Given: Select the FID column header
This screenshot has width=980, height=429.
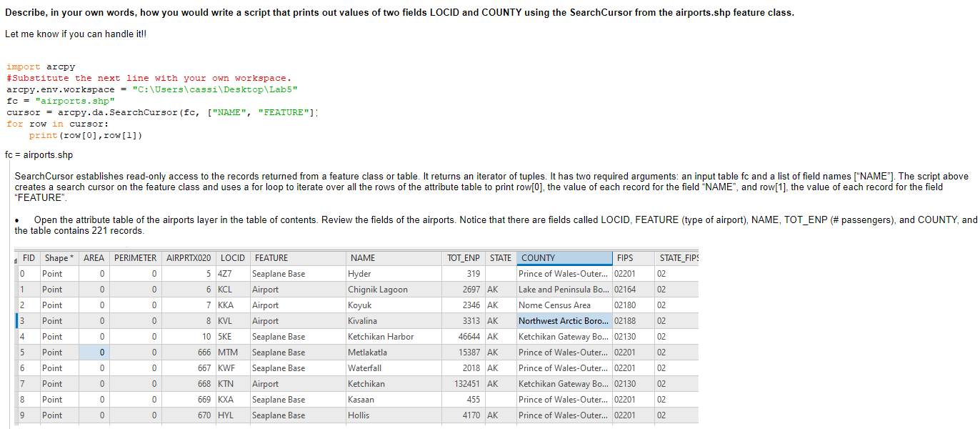Looking at the screenshot, I should pyautogui.click(x=29, y=258).
